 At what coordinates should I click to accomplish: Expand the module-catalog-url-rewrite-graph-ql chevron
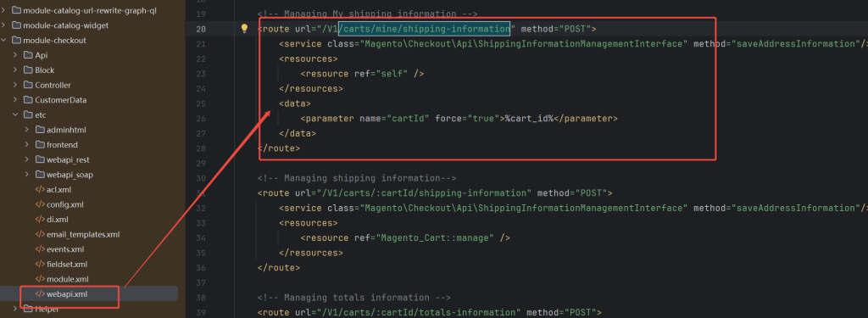(4, 10)
